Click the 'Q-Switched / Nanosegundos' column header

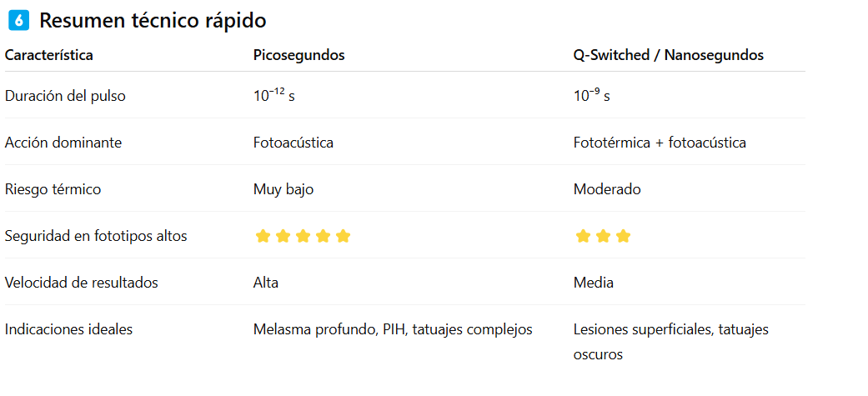668,55
